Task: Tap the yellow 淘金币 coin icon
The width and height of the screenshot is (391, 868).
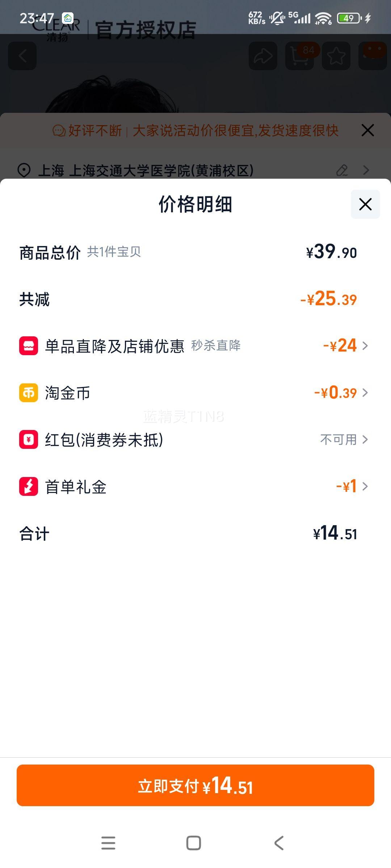Action: tap(29, 393)
